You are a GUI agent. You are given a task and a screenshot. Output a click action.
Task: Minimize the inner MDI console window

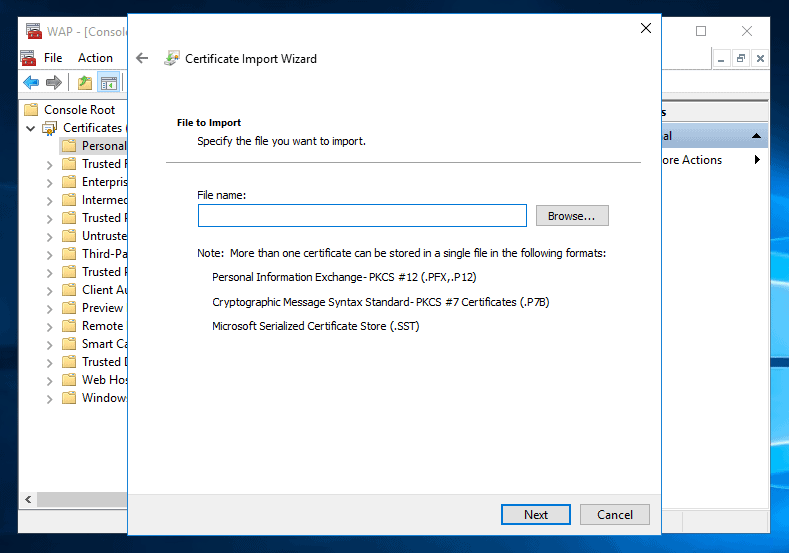721,58
